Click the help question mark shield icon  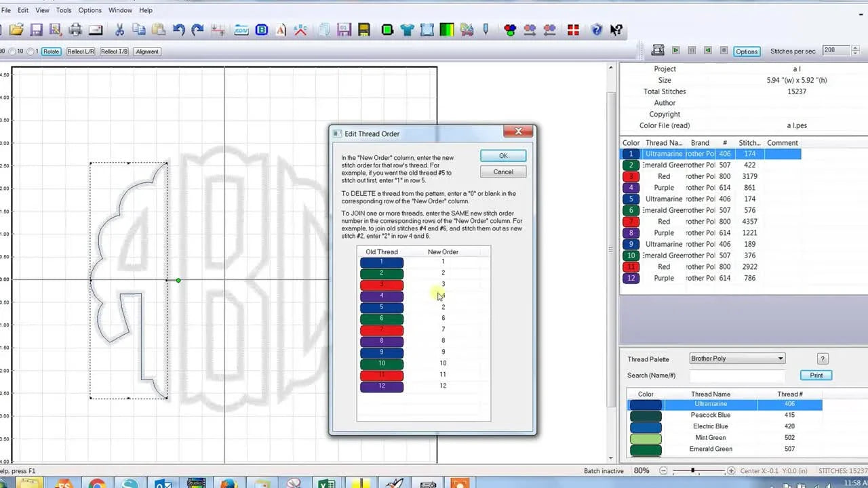[597, 30]
